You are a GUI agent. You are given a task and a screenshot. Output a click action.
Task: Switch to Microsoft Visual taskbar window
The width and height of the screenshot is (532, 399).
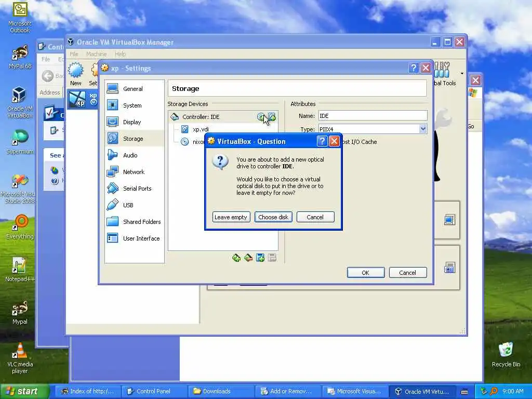pos(354,391)
